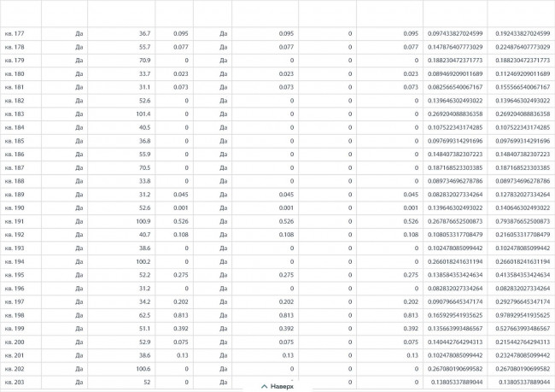
Task: Click the cell 0.147876407773029
Action: (455, 47)
